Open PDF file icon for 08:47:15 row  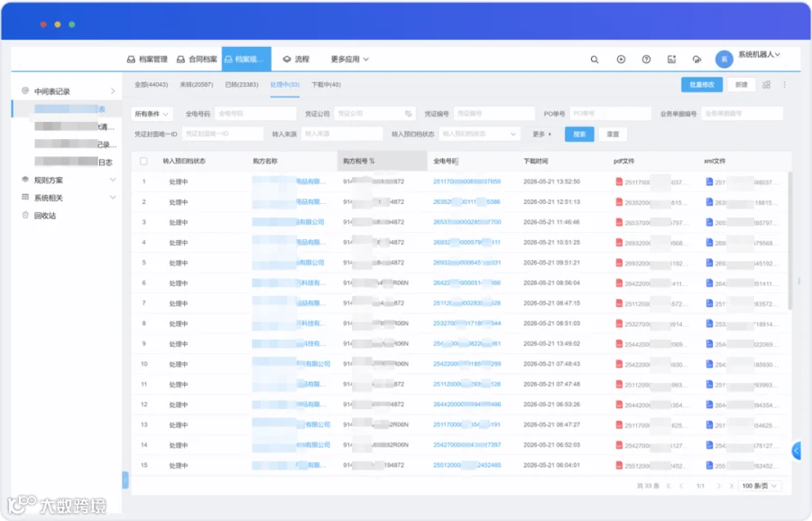pos(619,302)
